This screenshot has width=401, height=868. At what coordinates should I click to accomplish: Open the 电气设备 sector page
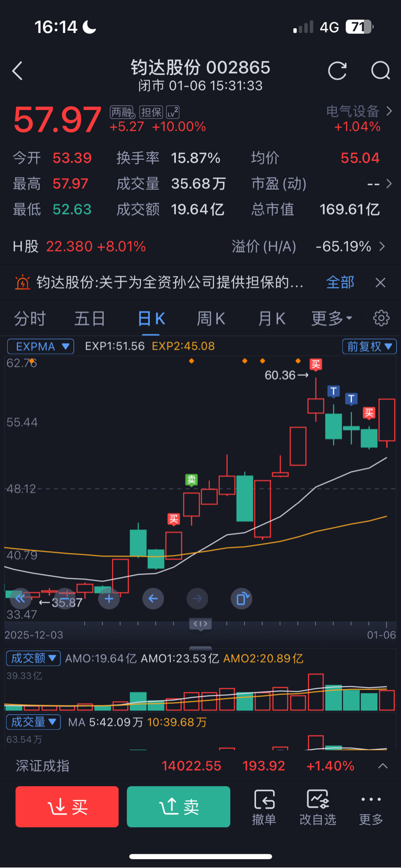359,111
